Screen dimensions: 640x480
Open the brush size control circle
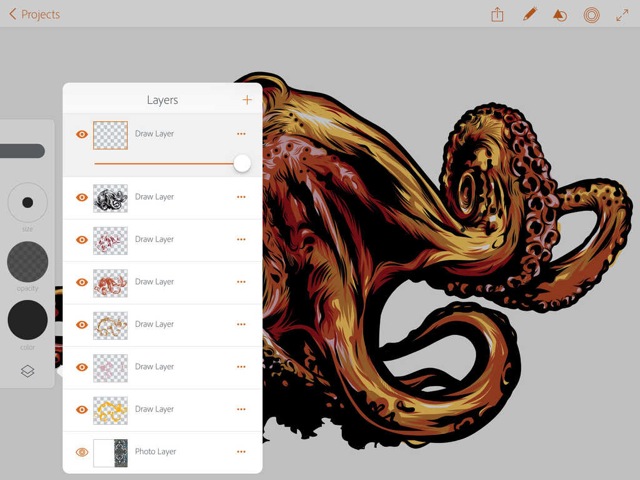27,202
